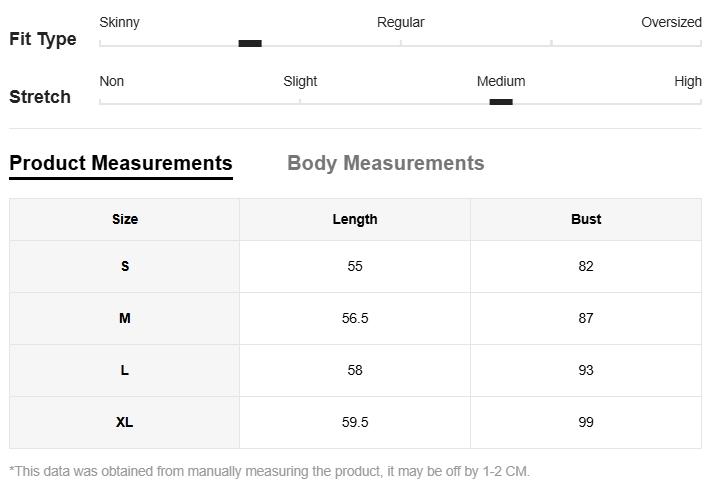712x491 pixels.
Task: Select the size M row label
Action: [x=125, y=318]
